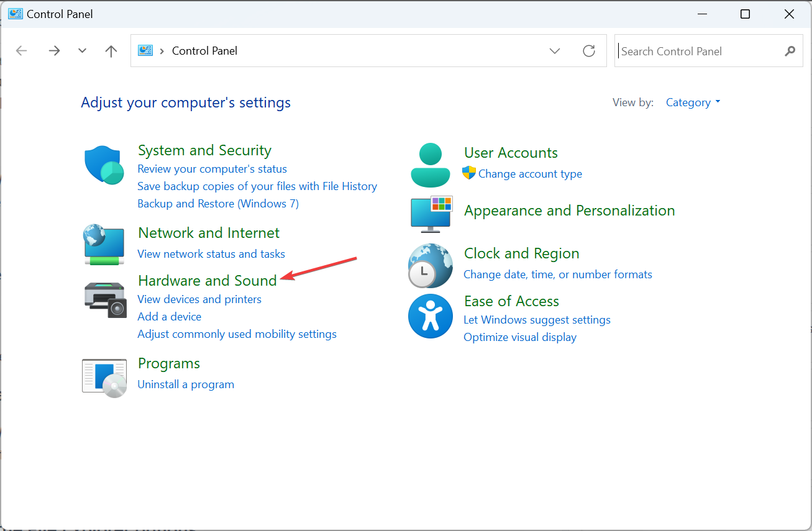Click the 'View by:' label
This screenshot has height=531, width=812.
coord(633,102)
